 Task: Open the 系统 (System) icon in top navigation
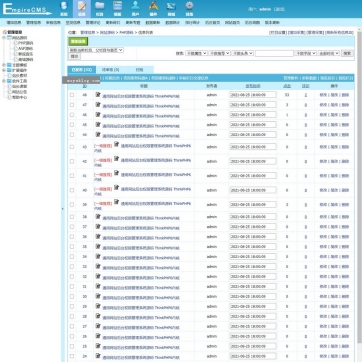[64, 9]
